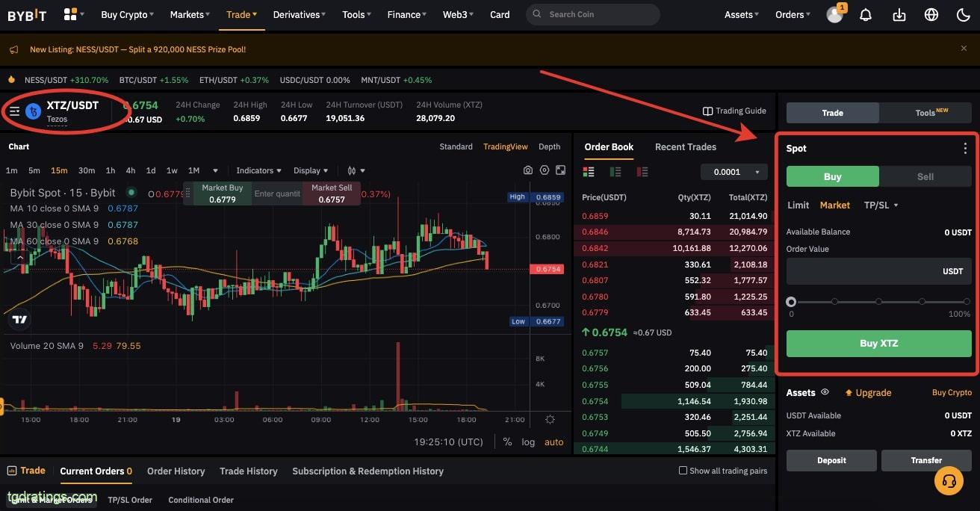This screenshot has width=980, height=511.
Task: Open chart time axis settings gear
Action: click(x=551, y=420)
